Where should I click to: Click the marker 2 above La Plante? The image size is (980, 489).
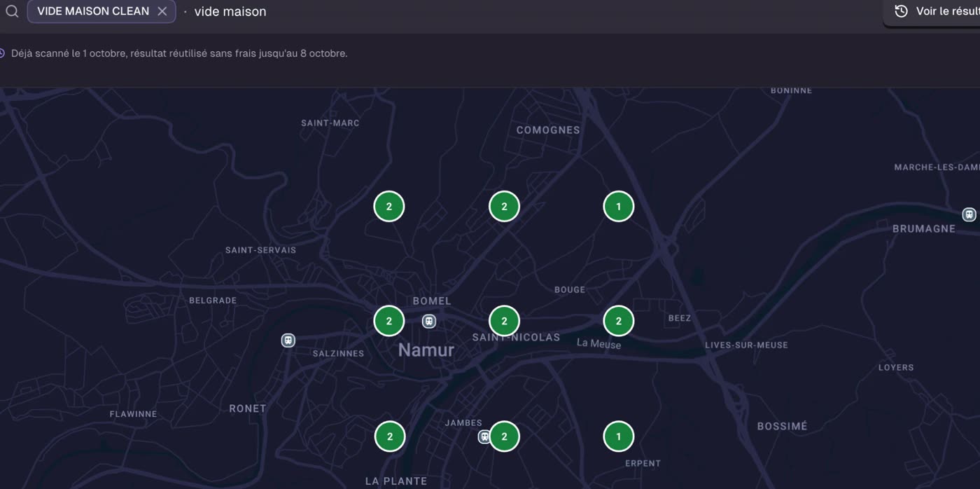pyautogui.click(x=389, y=436)
